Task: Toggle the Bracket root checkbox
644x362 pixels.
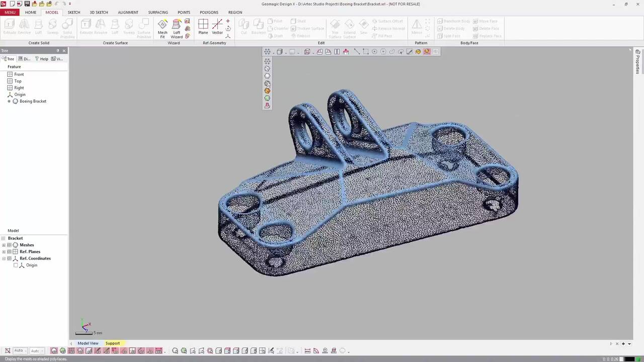Action: point(4,238)
